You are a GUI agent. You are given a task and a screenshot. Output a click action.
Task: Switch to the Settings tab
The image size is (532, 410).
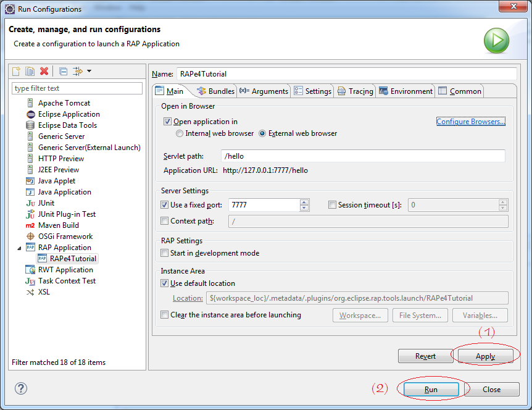(x=313, y=91)
